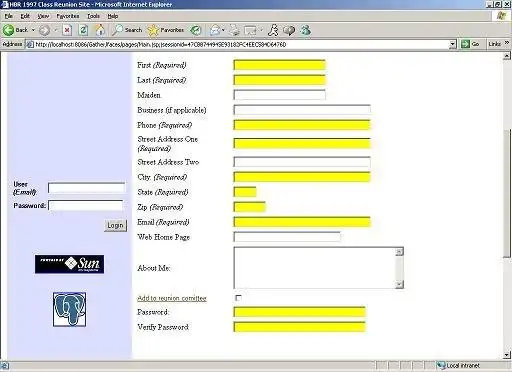
Task: Toggle the Add to reunion committee checkbox
Action: (x=238, y=298)
